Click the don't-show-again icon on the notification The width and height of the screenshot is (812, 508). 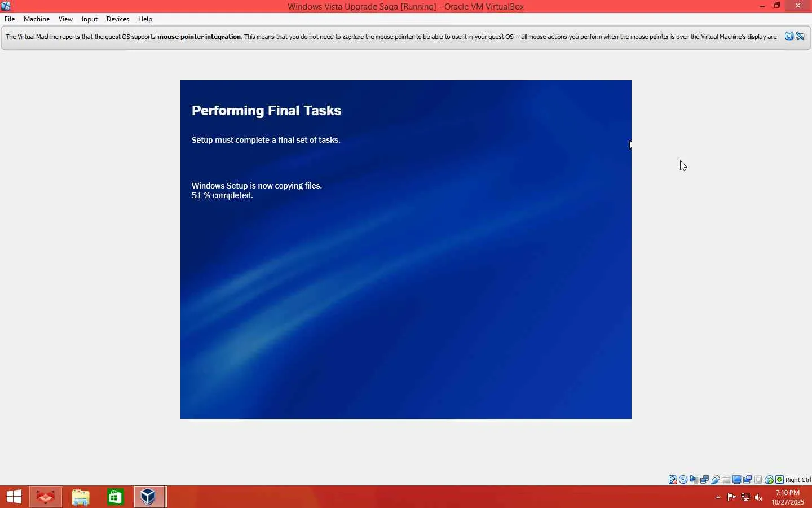tap(800, 37)
